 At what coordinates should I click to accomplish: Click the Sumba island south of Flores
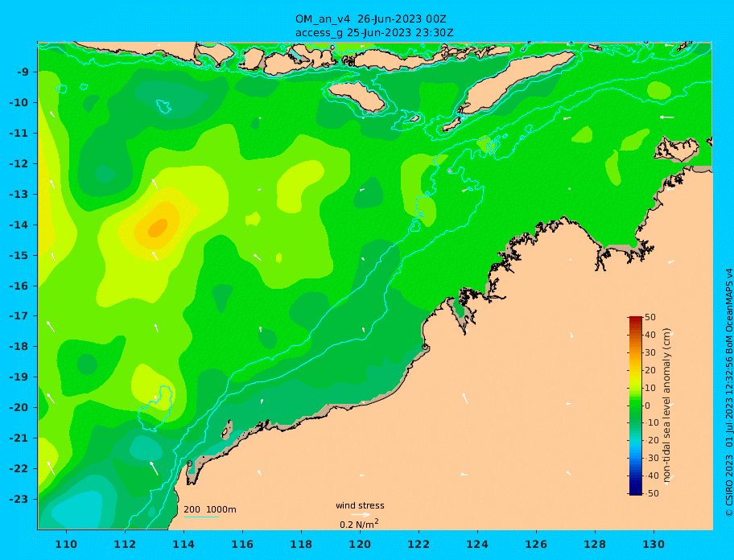click(357, 97)
